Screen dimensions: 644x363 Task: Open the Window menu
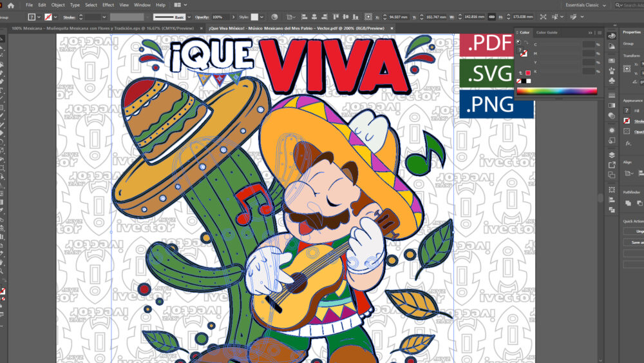(142, 5)
